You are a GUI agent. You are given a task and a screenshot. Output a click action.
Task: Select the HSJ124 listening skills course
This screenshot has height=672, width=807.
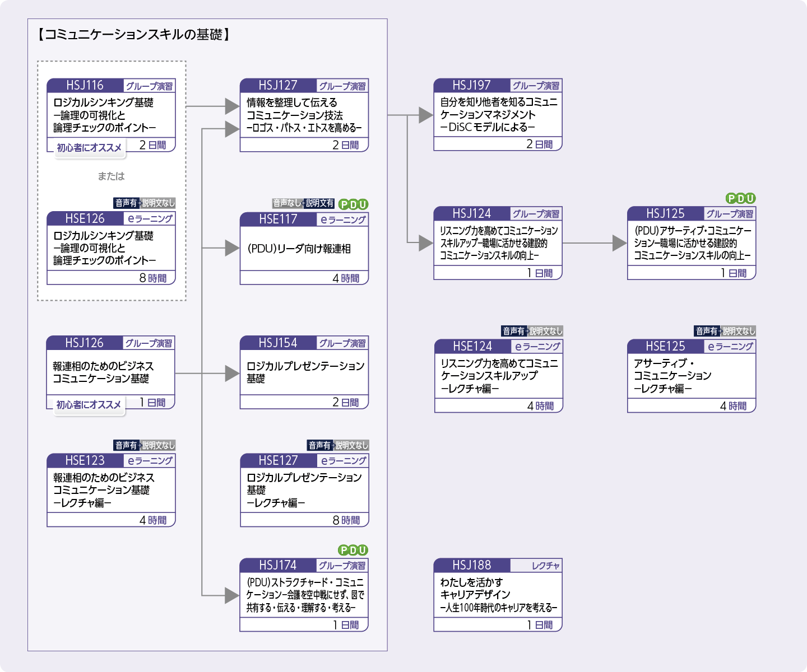coord(498,243)
